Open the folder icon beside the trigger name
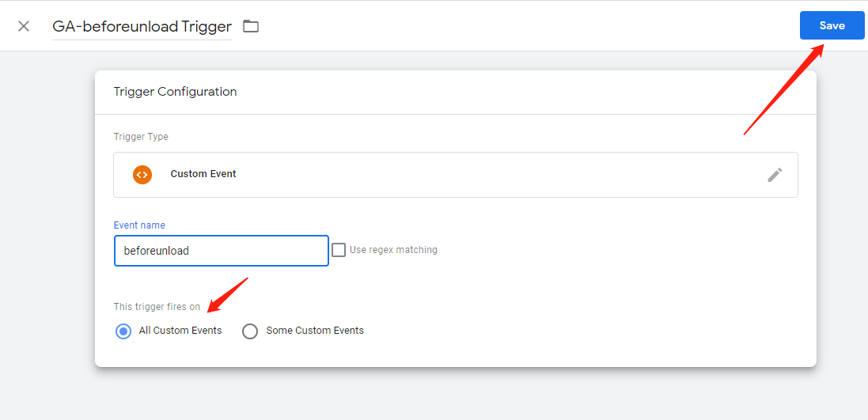Image resolution: width=868 pixels, height=420 pixels. pyautogui.click(x=251, y=26)
